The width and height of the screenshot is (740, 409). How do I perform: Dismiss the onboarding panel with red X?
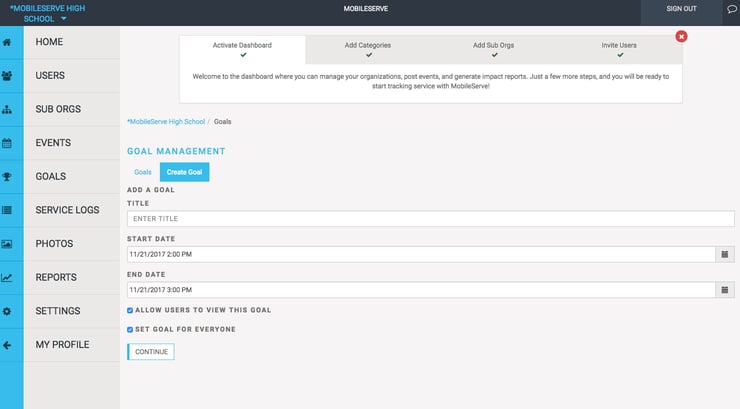tap(681, 36)
